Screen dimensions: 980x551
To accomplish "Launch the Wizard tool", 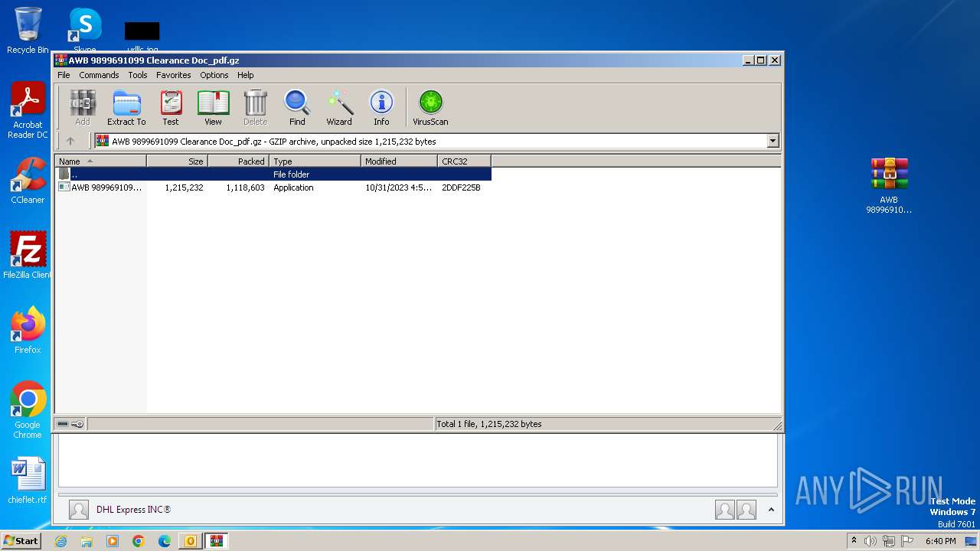I will click(x=339, y=108).
